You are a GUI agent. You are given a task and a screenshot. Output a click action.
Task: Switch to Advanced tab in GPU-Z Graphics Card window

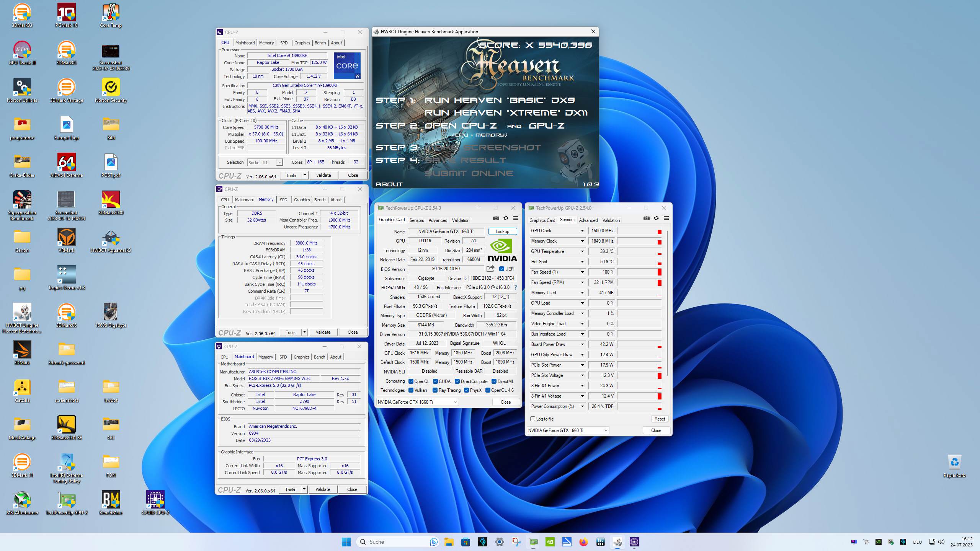[x=438, y=220]
